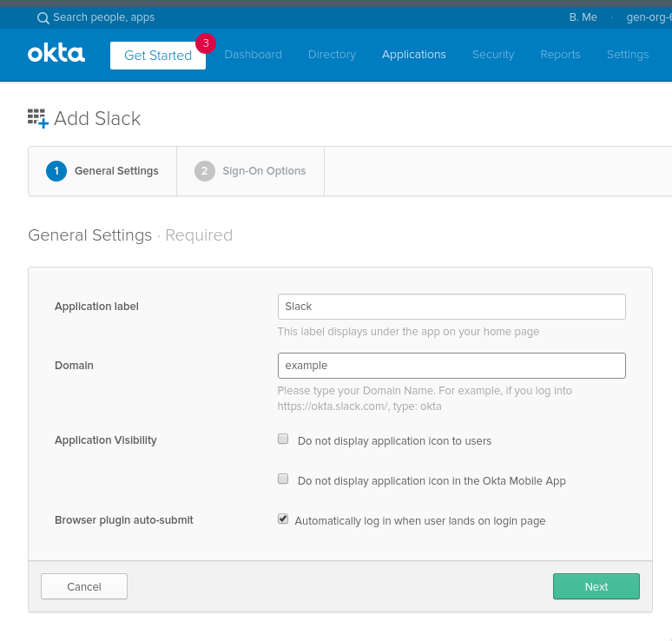Open the Directory menu
The height and width of the screenshot is (641, 672).
[332, 55]
